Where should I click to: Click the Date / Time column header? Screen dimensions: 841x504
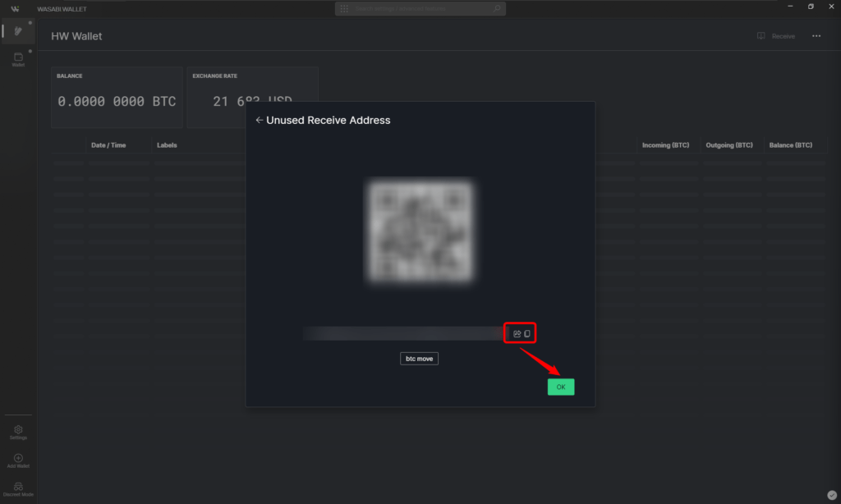pos(108,145)
